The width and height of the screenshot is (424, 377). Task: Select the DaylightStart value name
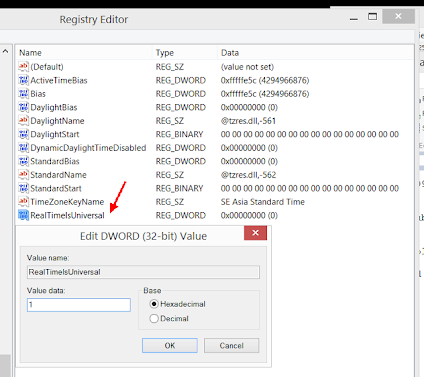click(x=55, y=134)
